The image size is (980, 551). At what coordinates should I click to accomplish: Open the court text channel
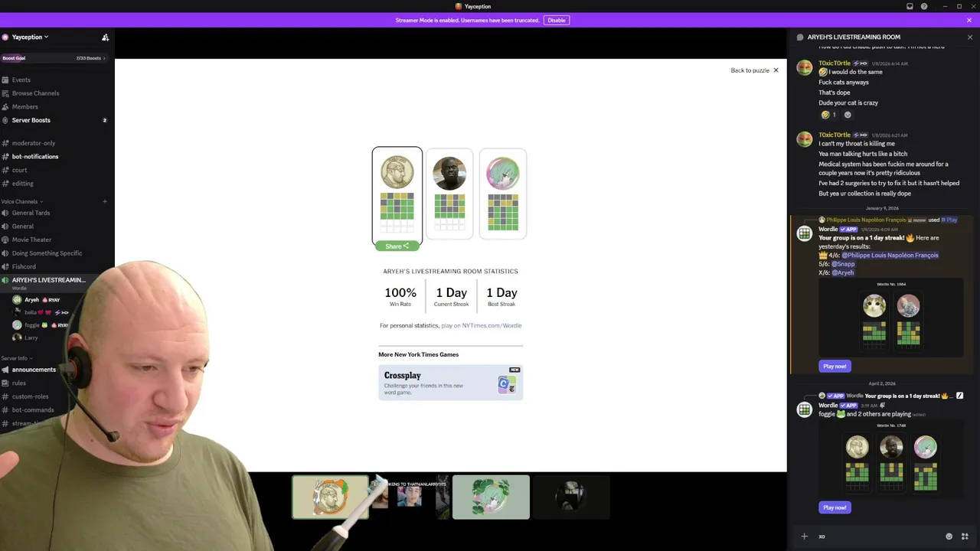pos(19,170)
